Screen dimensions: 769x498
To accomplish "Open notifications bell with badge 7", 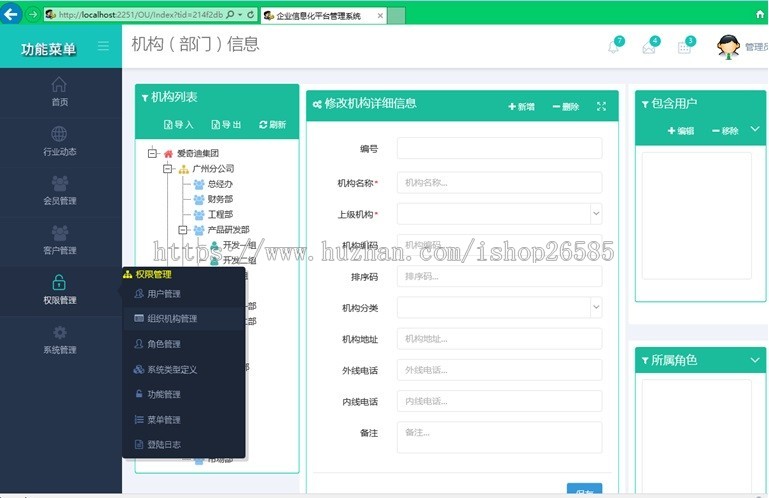I will (615, 45).
